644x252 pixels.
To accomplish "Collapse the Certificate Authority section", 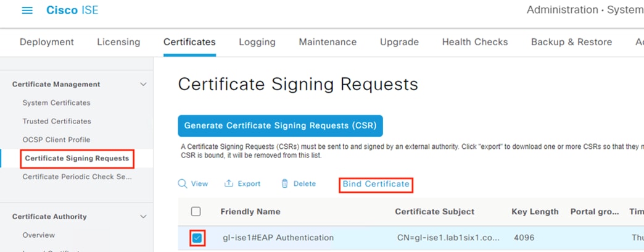I will click(x=143, y=217).
